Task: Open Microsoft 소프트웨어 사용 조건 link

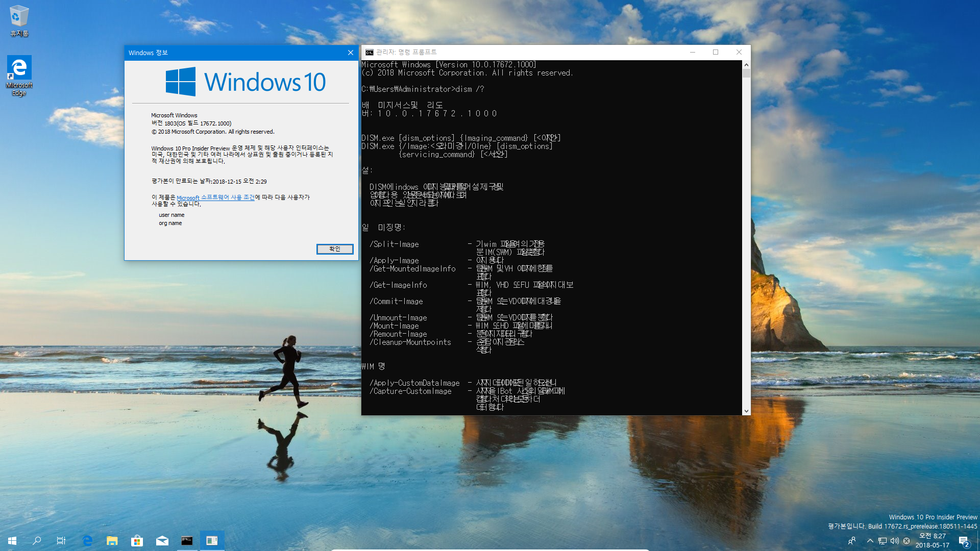Action: pyautogui.click(x=215, y=197)
